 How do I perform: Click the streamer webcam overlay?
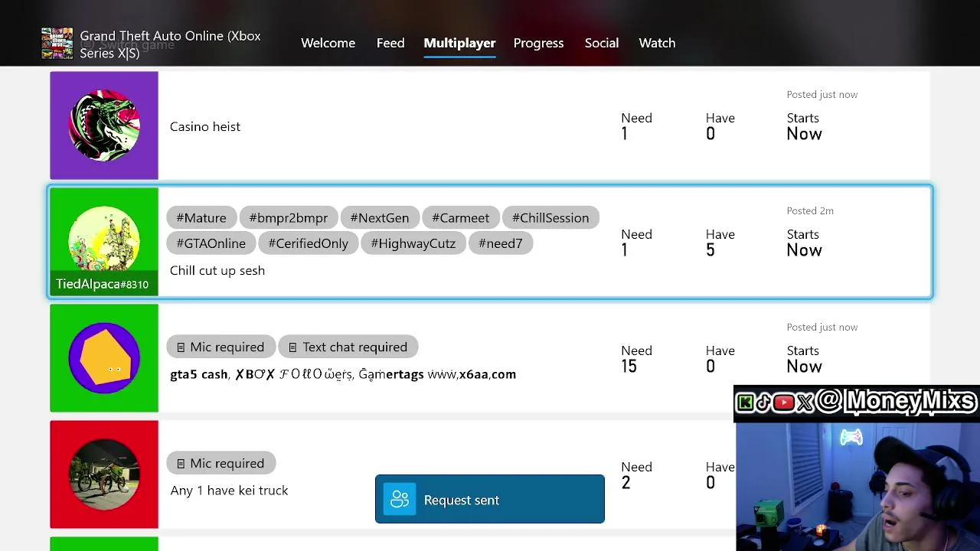857,487
